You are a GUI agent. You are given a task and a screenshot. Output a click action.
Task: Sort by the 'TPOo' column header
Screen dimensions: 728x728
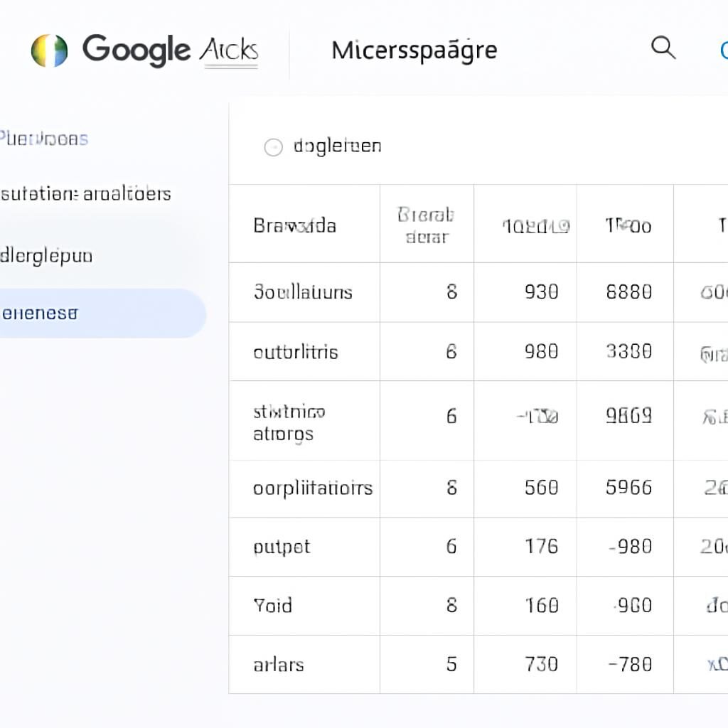point(628,226)
